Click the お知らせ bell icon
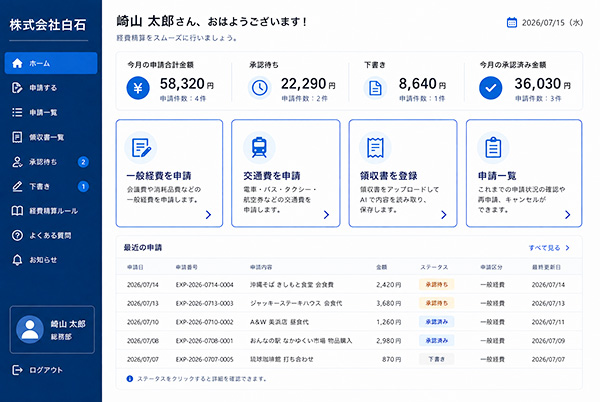This screenshot has height=402, width=600. 17,260
